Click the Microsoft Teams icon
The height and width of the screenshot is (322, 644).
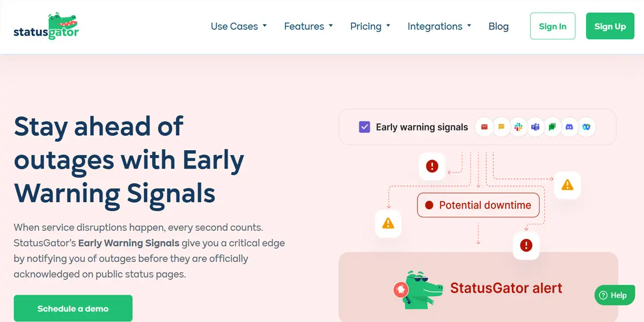[535, 127]
